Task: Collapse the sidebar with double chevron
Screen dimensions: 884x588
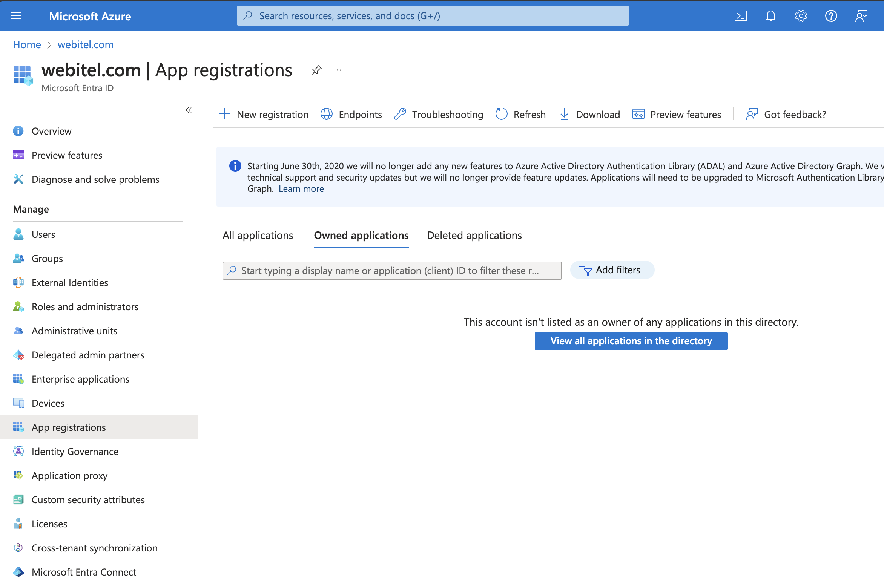Action: tap(189, 110)
